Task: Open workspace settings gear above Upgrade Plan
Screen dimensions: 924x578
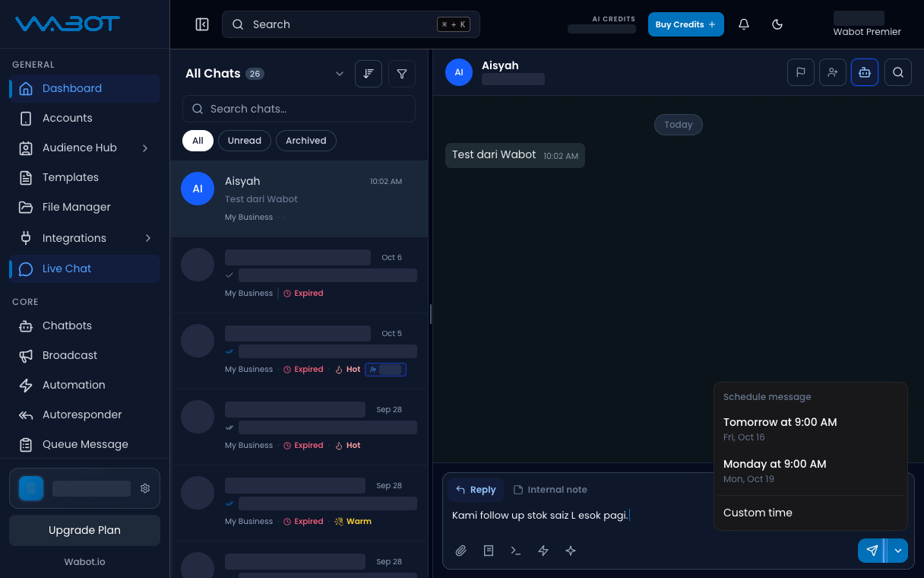Action: (145, 488)
